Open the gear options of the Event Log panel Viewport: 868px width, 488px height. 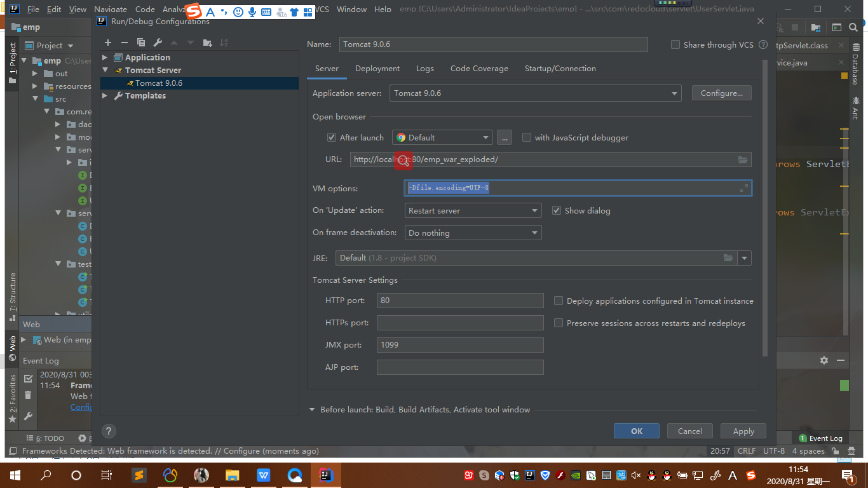(x=824, y=360)
